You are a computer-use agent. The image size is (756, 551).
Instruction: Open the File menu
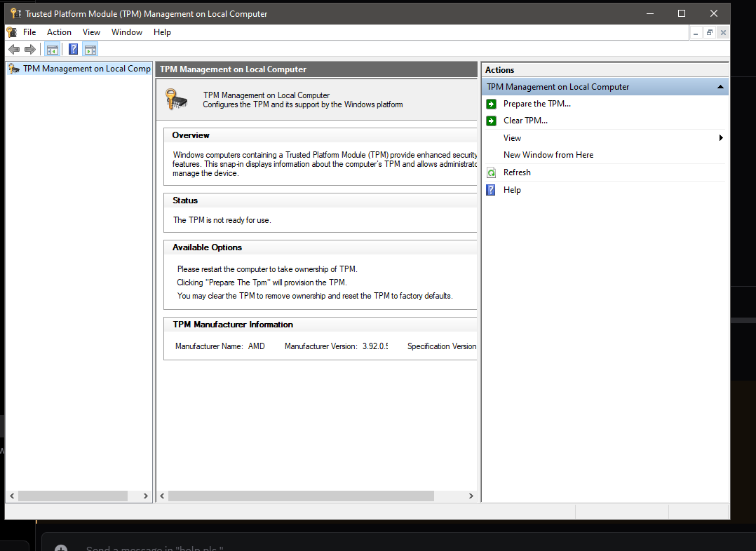click(x=29, y=32)
